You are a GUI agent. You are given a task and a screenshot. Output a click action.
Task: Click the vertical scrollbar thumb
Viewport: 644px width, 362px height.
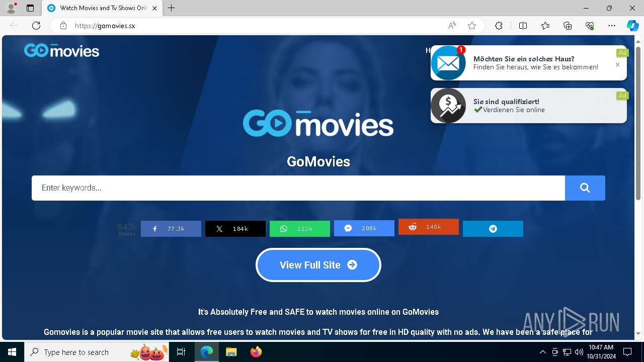pos(638,123)
